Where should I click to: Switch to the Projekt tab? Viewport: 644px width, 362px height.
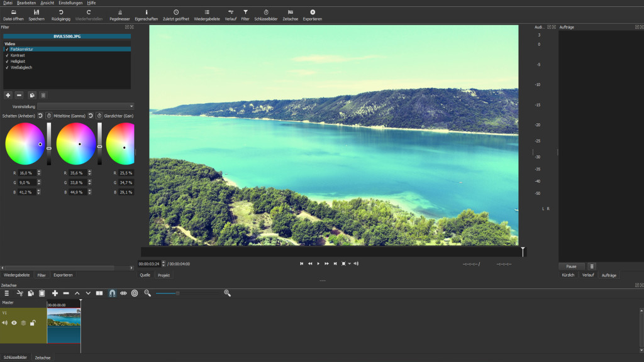pos(164,275)
